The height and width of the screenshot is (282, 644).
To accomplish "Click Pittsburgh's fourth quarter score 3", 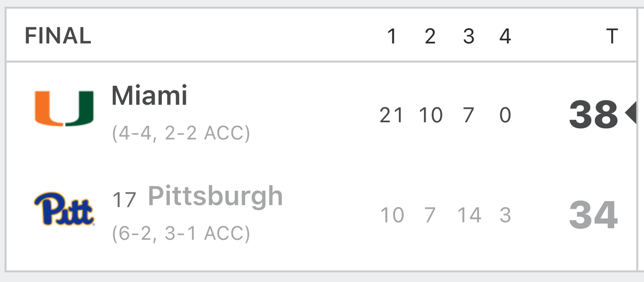I will [x=505, y=215].
